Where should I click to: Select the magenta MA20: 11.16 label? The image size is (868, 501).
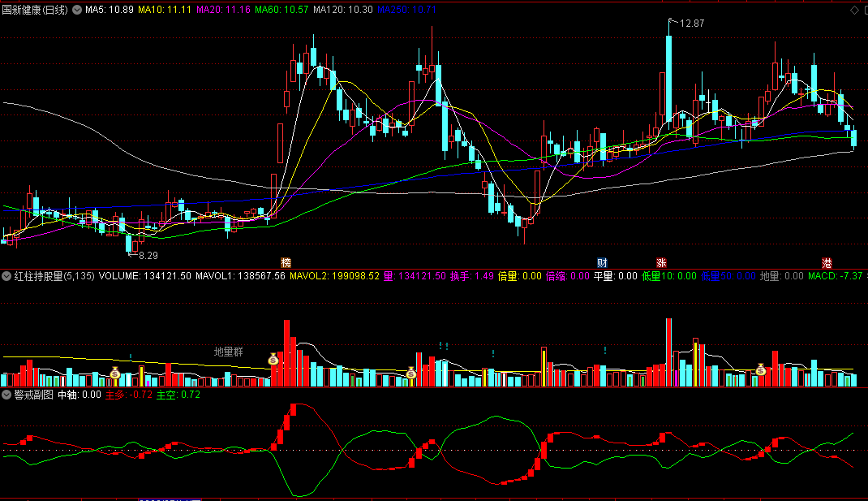[x=223, y=10]
